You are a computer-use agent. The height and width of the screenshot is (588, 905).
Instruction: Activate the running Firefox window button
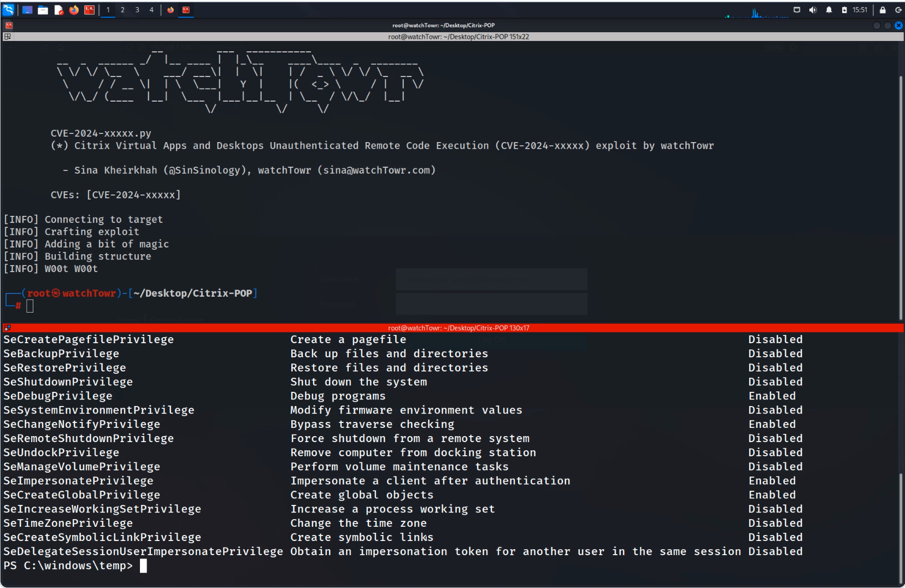[171, 10]
